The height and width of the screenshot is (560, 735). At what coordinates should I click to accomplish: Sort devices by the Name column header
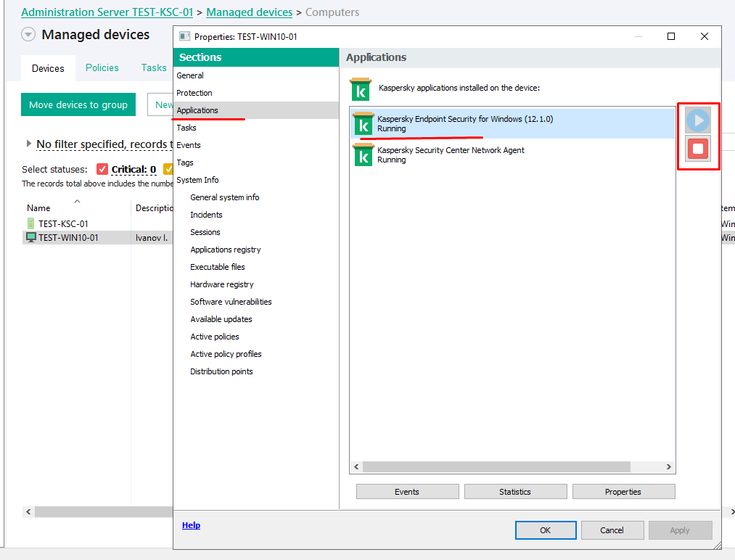point(76,207)
